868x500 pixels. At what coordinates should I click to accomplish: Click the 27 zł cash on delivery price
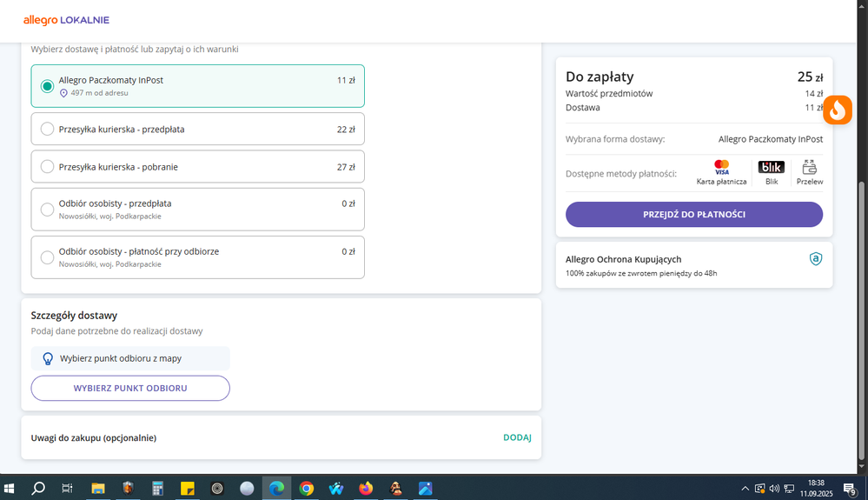pos(346,167)
